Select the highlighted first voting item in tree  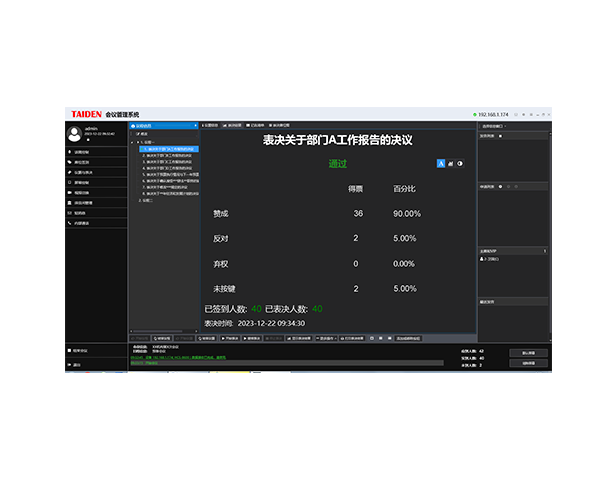168,149
